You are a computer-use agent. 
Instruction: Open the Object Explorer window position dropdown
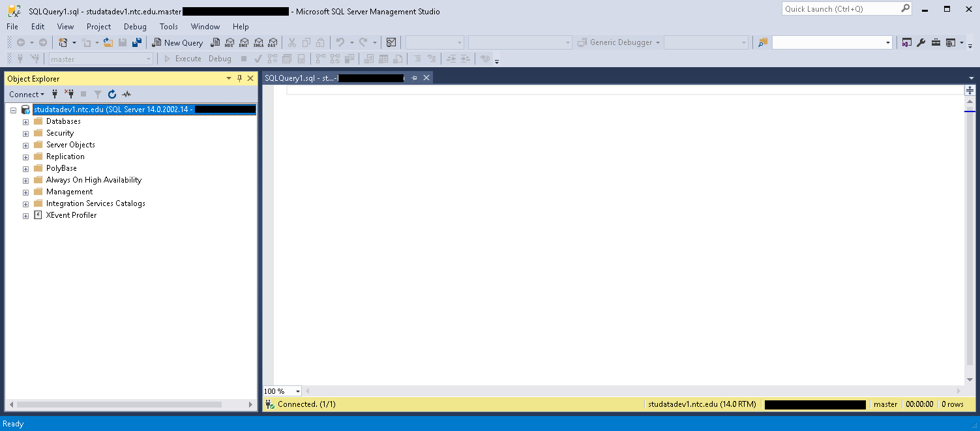(x=229, y=78)
